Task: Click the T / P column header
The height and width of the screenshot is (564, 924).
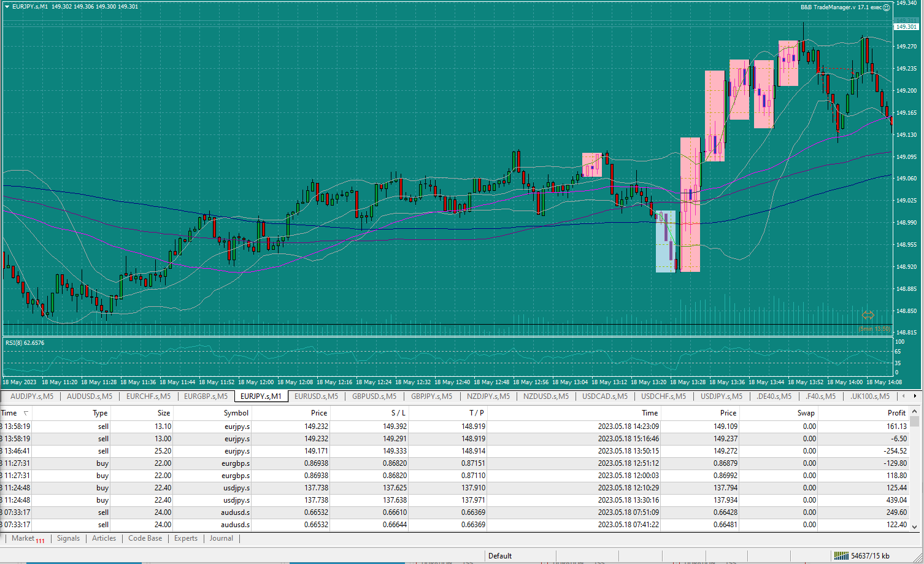Action: click(x=477, y=413)
